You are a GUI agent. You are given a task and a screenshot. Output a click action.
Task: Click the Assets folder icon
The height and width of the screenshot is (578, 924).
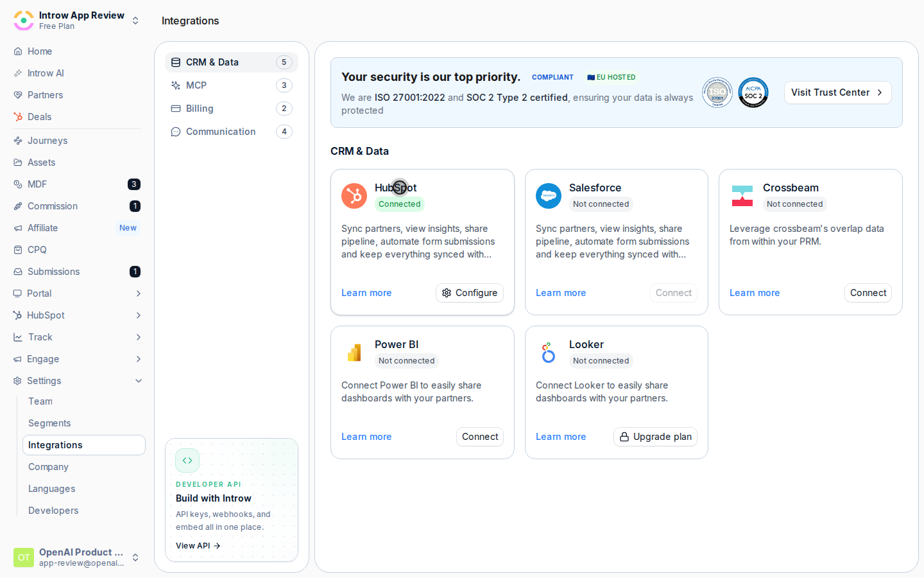(x=18, y=162)
